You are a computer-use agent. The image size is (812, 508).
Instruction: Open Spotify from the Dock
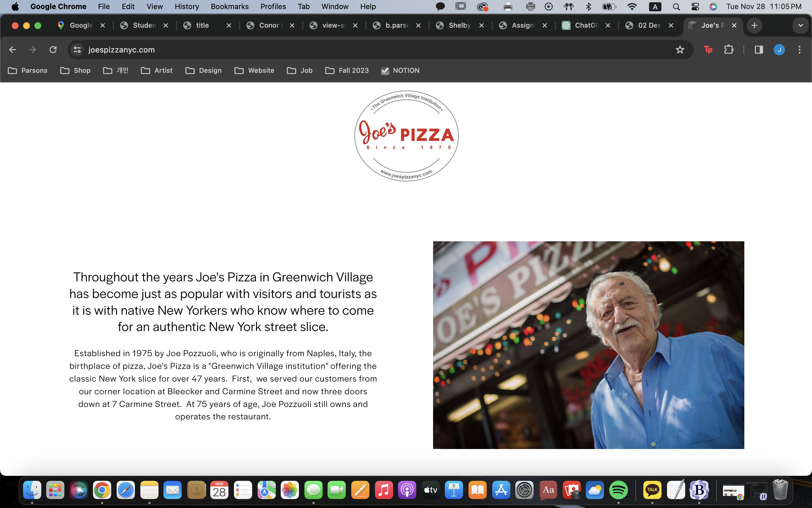click(618, 490)
